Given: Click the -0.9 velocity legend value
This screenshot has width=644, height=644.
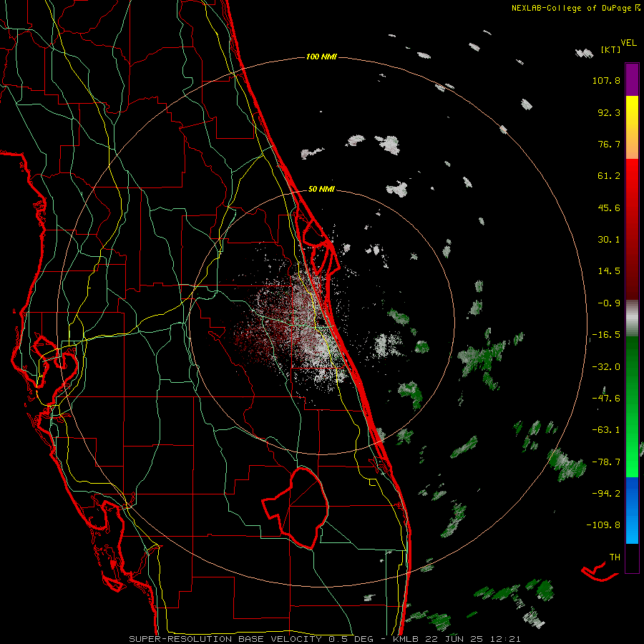Looking at the screenshot, I should [609, 303].
